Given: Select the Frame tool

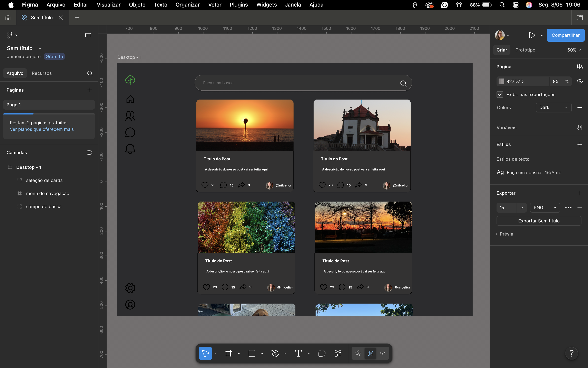Looking at the screenshot, I should coord(229,353).
